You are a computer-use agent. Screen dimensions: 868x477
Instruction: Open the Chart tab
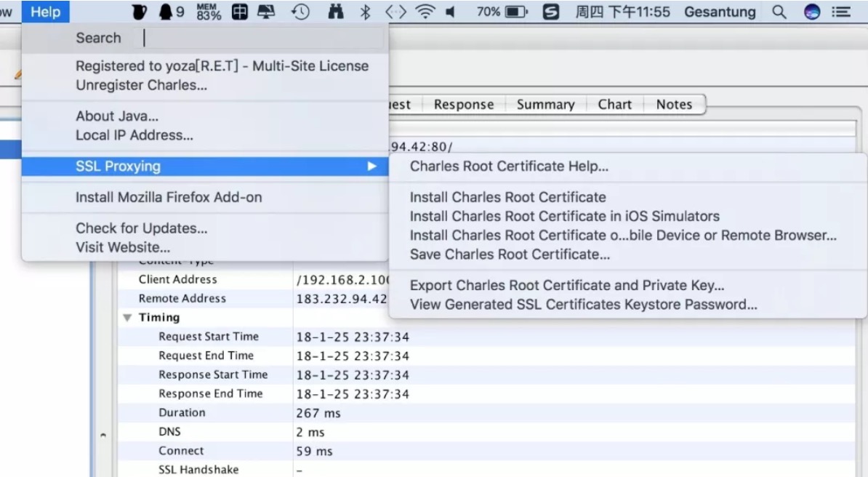[614, 105]
